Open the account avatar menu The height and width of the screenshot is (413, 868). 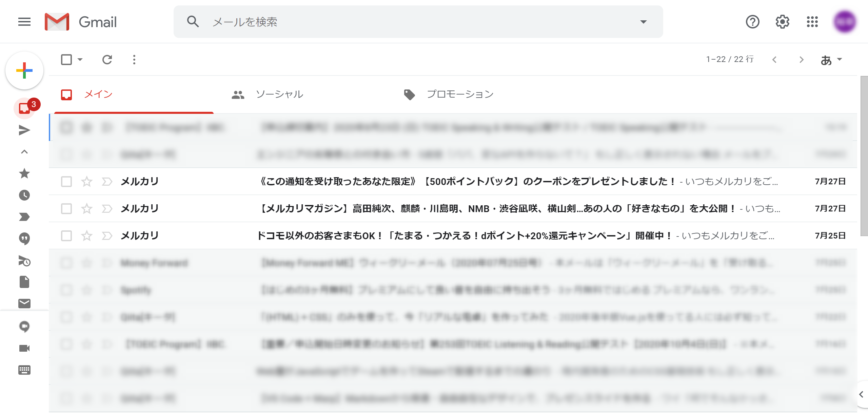pyautogui.click(x=845, y=22)
